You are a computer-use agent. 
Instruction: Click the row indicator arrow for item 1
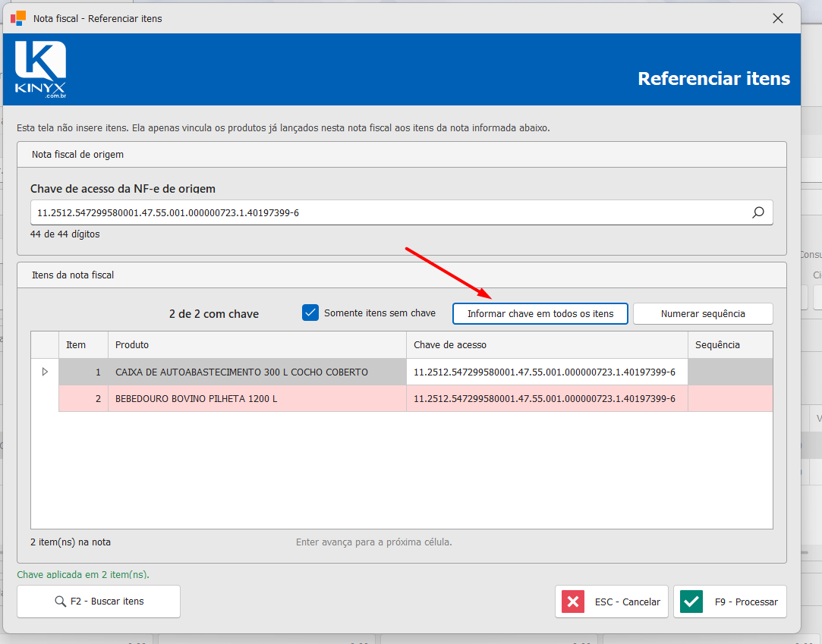tap(45, 372)
